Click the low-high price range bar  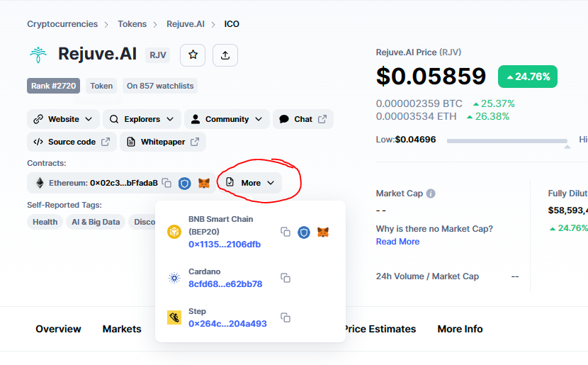(507, 141)
